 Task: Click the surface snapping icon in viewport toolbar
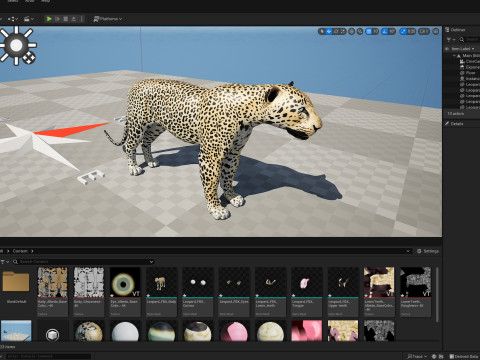pyautogui.click(x=360, y=31)
